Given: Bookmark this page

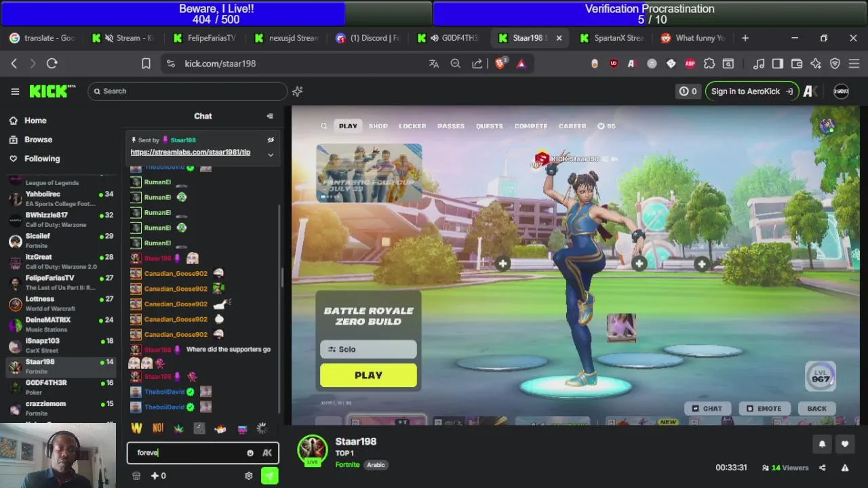Looking at the screenshot, I should point(146,64).
